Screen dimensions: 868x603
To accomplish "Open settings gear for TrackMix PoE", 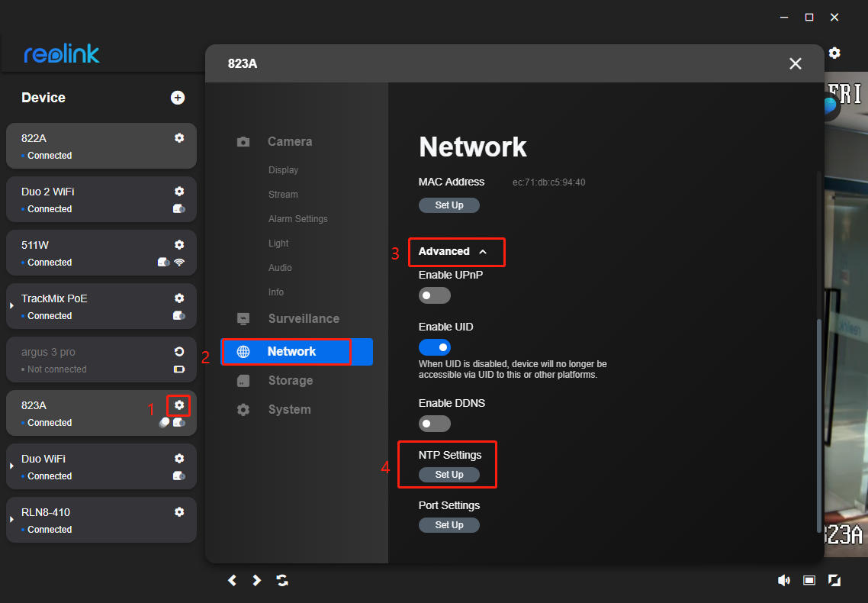I will pos(179,298).
